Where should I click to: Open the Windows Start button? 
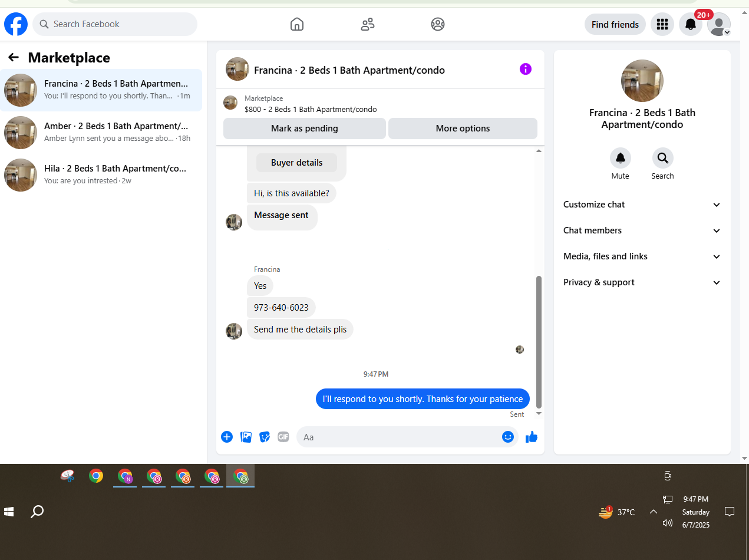click(x=9, y=512)
